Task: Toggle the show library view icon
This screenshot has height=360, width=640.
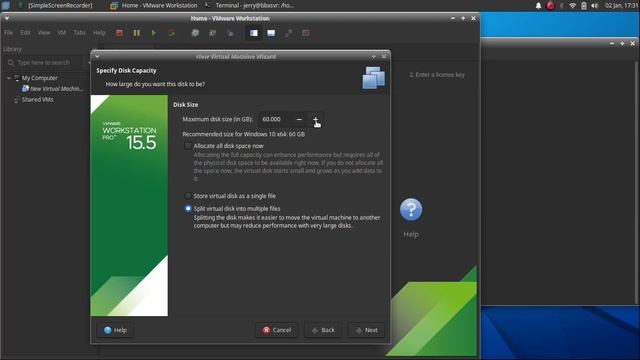Action: 254,33
